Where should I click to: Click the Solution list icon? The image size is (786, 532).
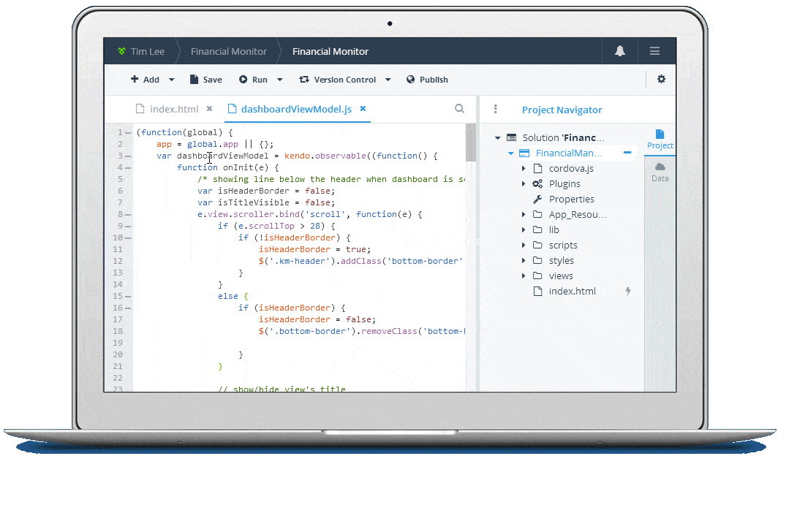tap(511, 138)
